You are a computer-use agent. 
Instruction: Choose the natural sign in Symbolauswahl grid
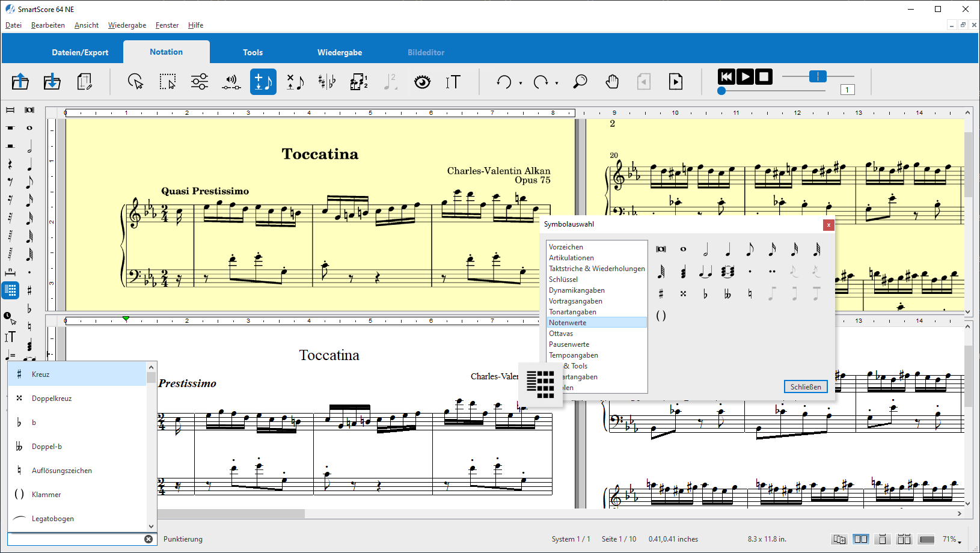click(750, 294)
